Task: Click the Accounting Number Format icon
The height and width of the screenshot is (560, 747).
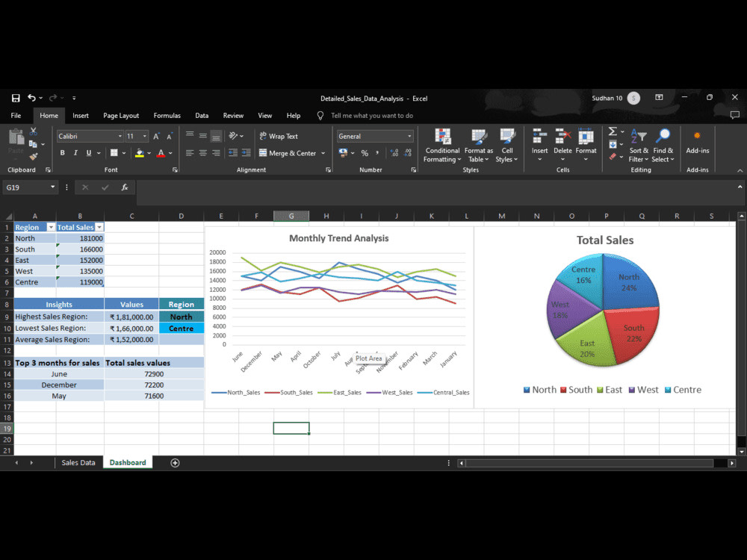Action: pos(343,153)
